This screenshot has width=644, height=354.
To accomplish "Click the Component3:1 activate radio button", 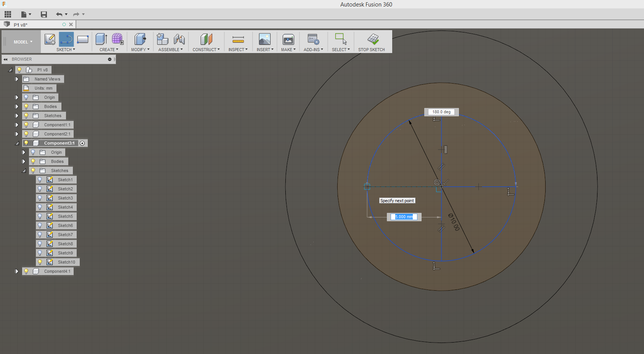I will tap(82, 143).
